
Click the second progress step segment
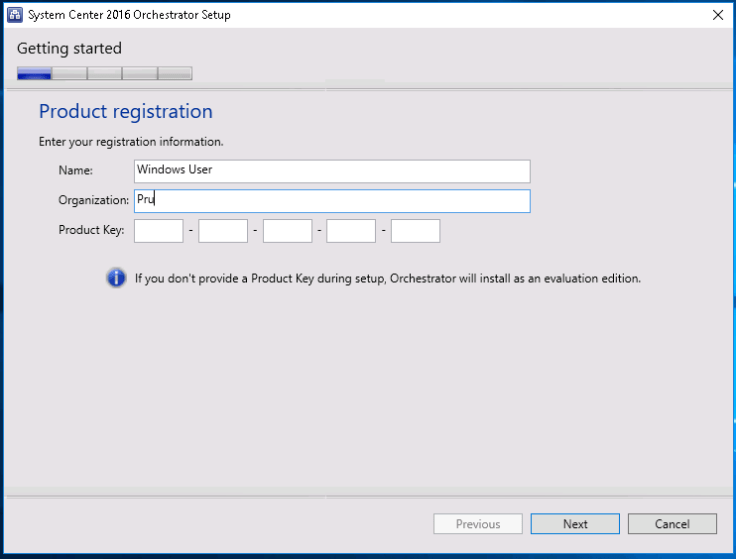pyautogui.click(x=69, y=73)
